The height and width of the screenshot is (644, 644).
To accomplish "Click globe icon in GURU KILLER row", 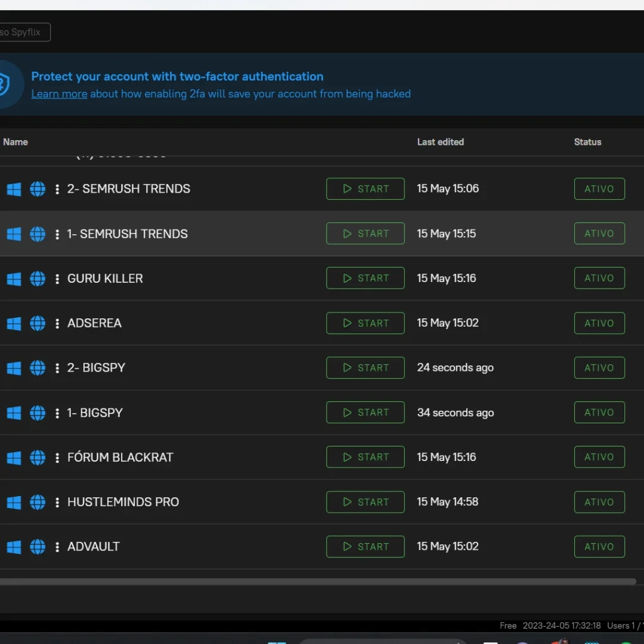I will [x=38, y=278].
